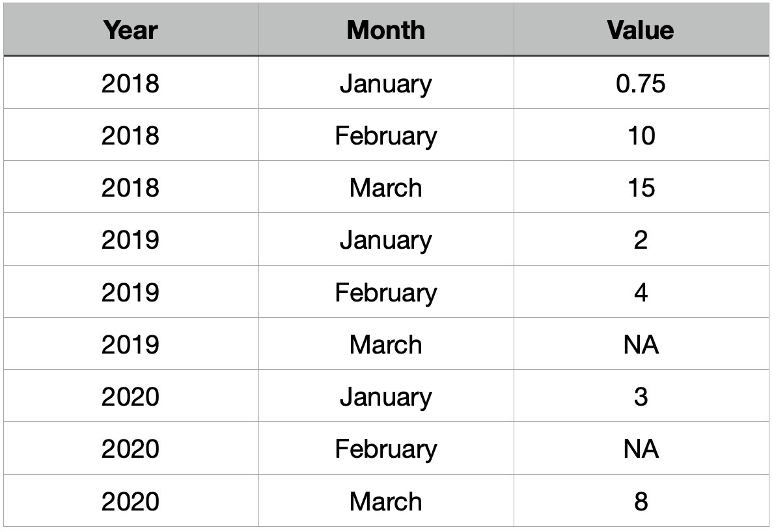The width and height of the screenshot is (774, 532).
Task: Click the 2020 year cell in the January row
Action: (x=130, y=397)
